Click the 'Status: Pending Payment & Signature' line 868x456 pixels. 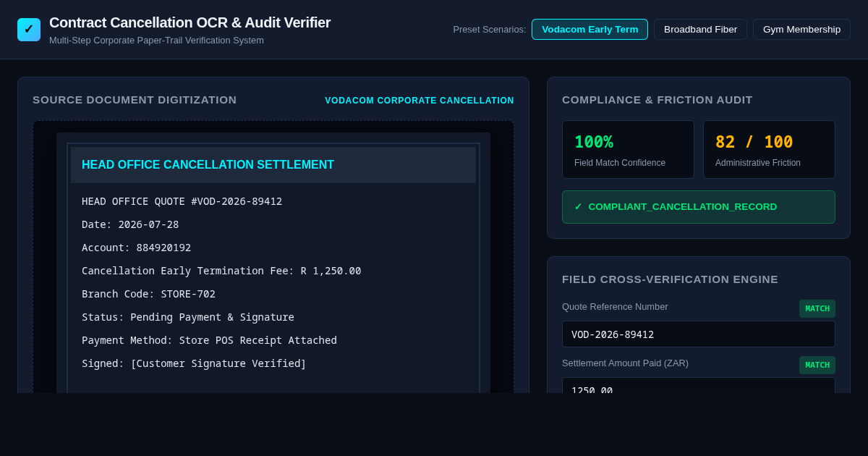(x=188, y=317)
